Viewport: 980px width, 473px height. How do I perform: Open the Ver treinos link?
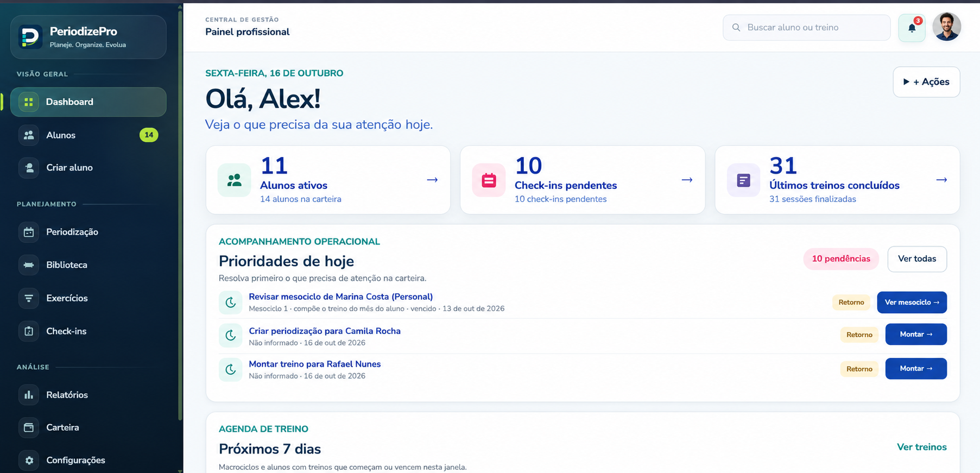coord(921,447)
